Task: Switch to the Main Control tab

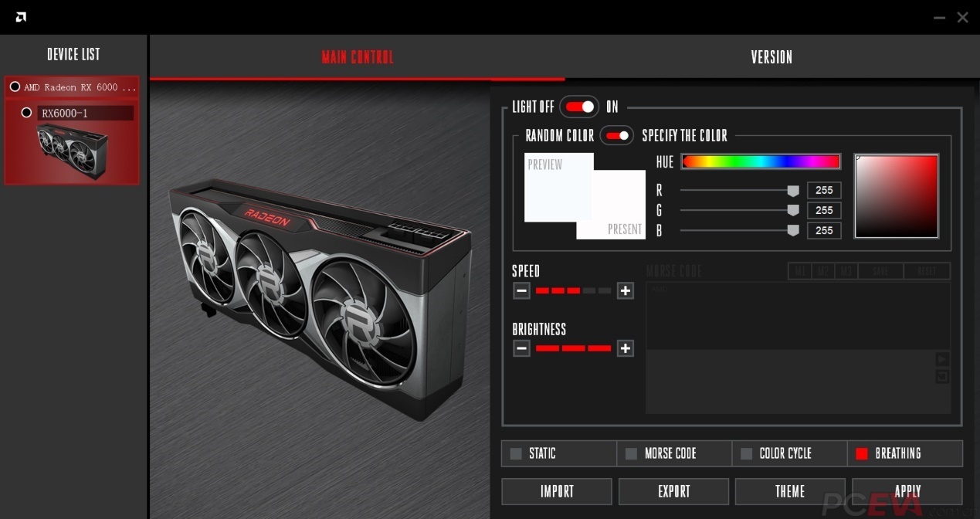Action: tap(358, 57)
